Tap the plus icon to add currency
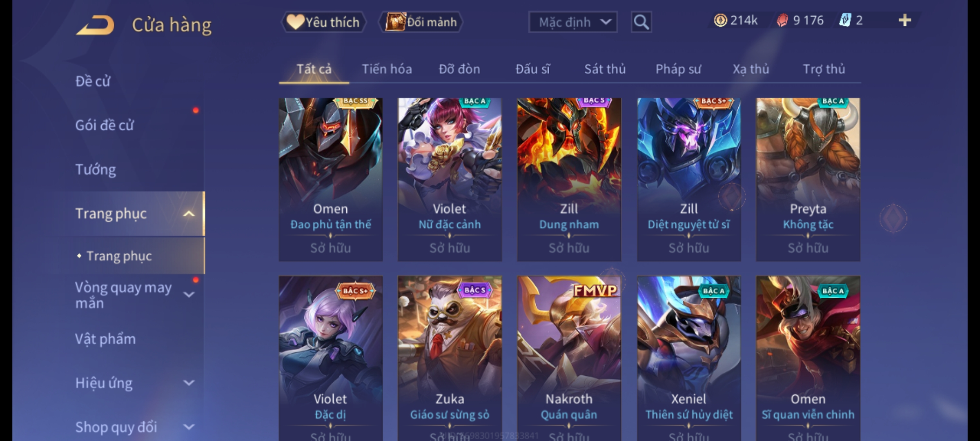This screenshot has width=980, height=441. tap(905, 20)
